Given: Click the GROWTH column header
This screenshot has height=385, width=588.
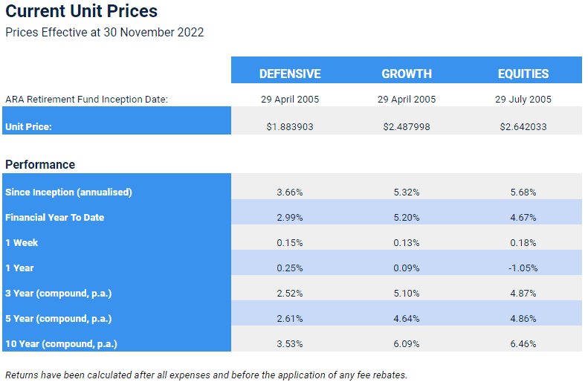Looking at the screenshot, I should pyautogui.click(x=407, y=74).
